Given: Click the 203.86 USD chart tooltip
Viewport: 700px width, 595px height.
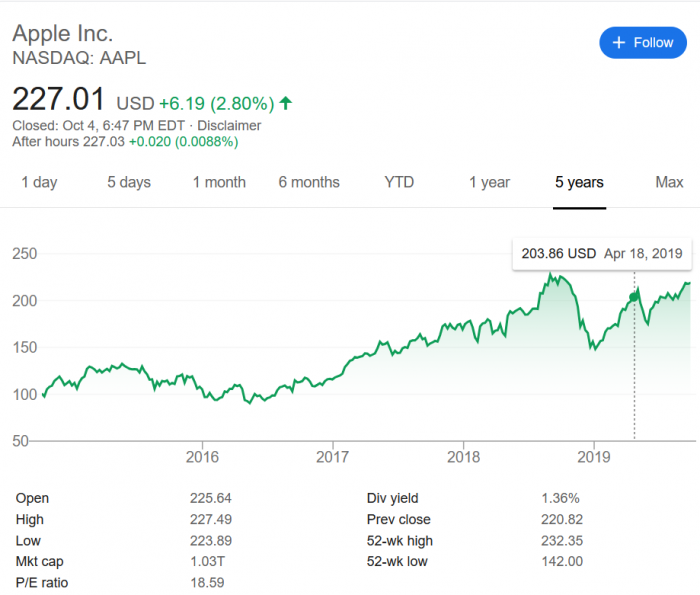Looking at the screenshot, I should tap(602, 254).
